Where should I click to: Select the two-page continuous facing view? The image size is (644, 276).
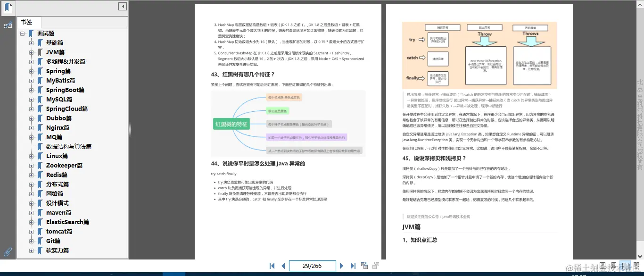pyautogui.click(x=636, y=267)
